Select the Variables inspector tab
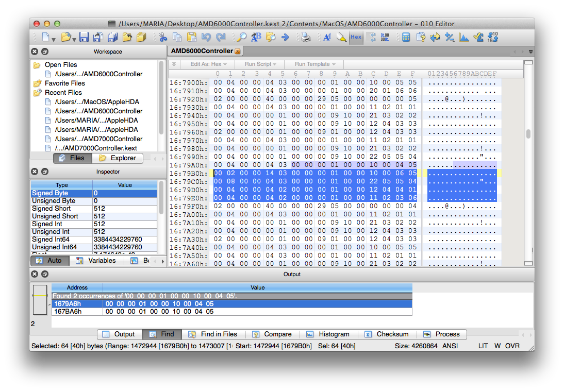Viewport: 564px width, 392px height. tap(96, 261)
